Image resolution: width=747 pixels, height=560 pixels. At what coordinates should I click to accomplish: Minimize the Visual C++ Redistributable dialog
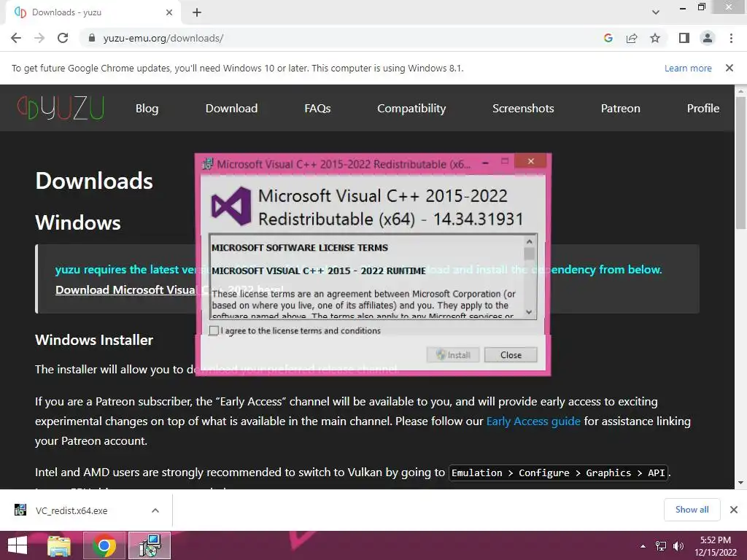[x=485, y=162]
